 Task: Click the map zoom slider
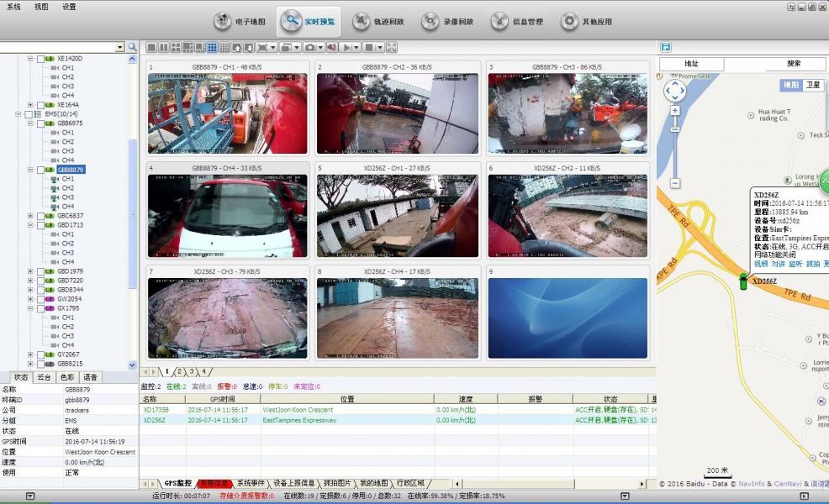click(674, 130)
